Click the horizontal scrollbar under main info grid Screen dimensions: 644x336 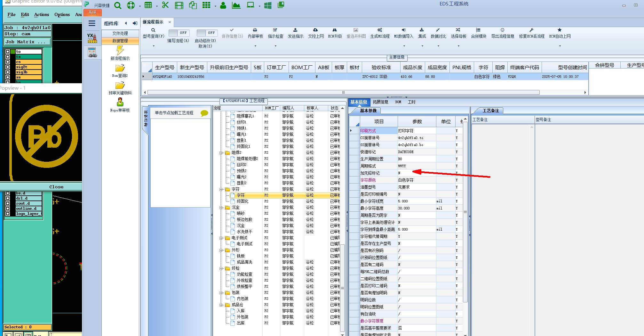coord(343,92)
